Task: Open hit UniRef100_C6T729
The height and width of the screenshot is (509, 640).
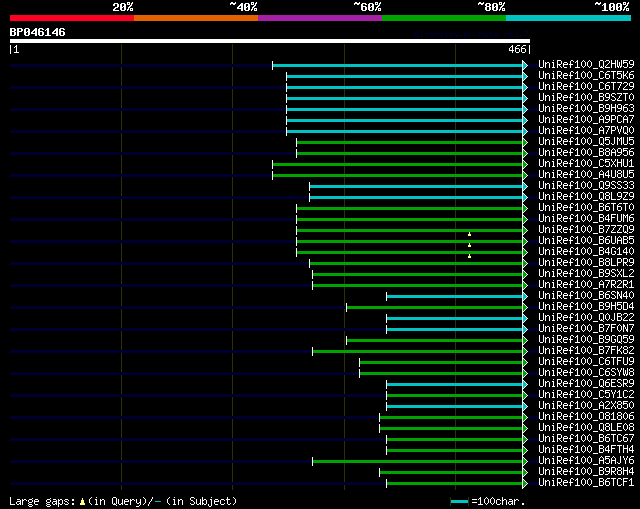Action: coord(586,86)
